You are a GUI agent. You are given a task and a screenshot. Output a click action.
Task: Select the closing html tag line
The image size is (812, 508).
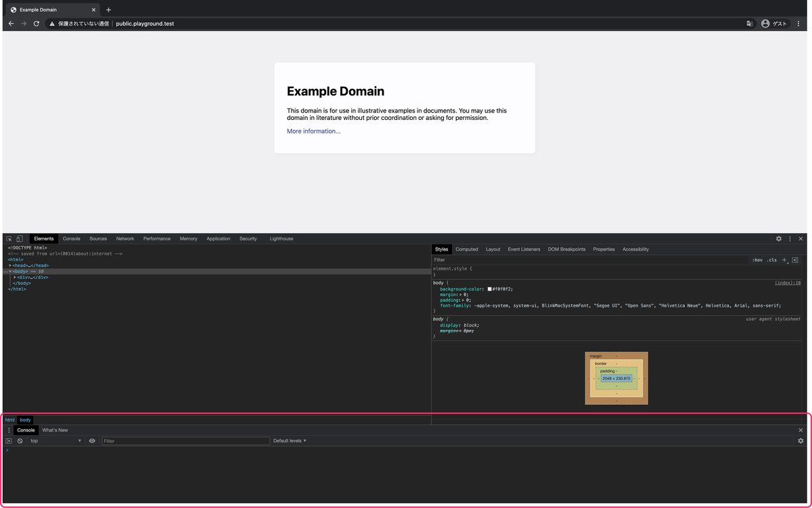pyautogui.click(x=17, y=289)
